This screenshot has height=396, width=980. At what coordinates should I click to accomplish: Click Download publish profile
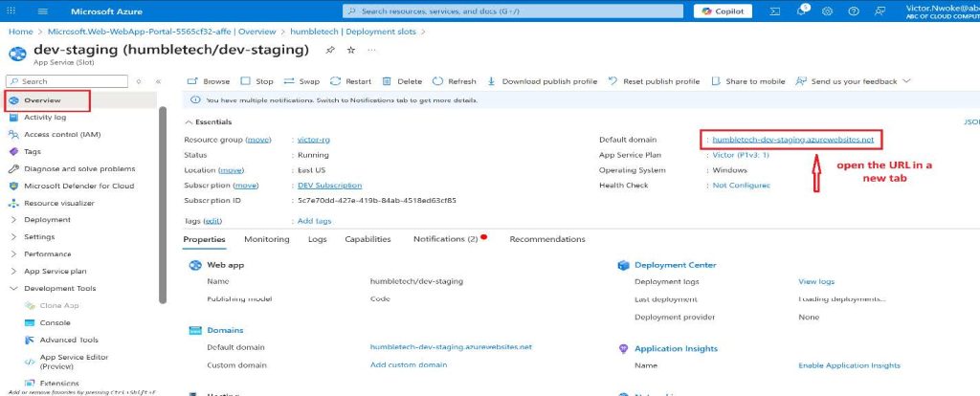click(x=542, y=81)
